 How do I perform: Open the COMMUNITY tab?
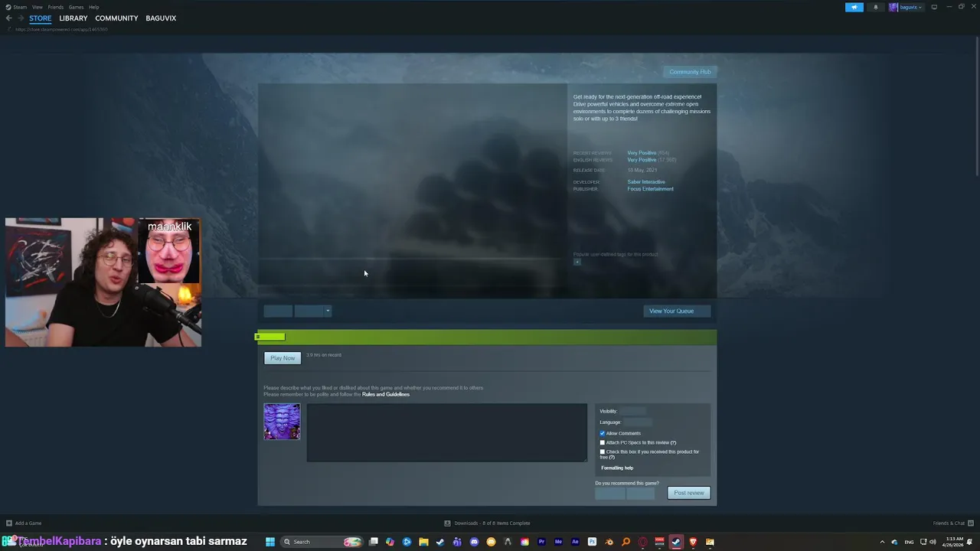(116, 18)
